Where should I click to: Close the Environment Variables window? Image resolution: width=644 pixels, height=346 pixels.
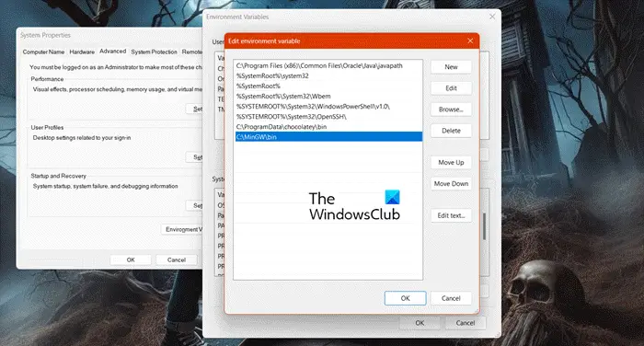tap(492, 17)
